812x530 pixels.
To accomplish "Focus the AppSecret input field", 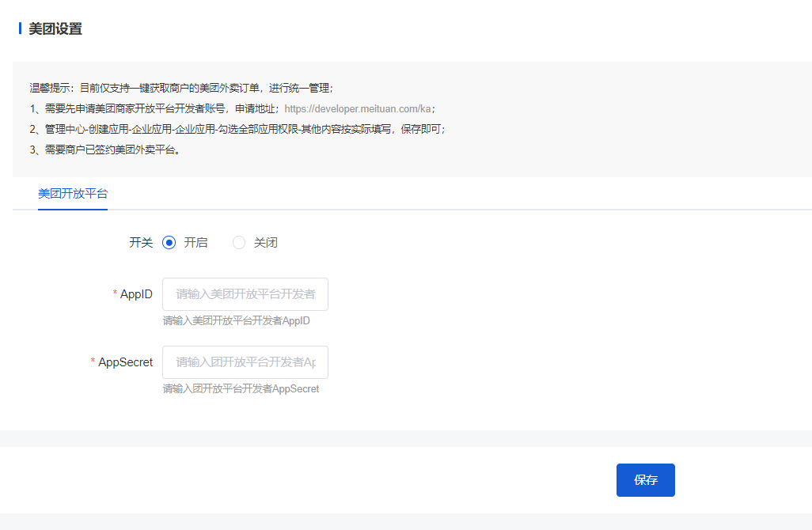I will pyautogui.click(x=245, y=362).
